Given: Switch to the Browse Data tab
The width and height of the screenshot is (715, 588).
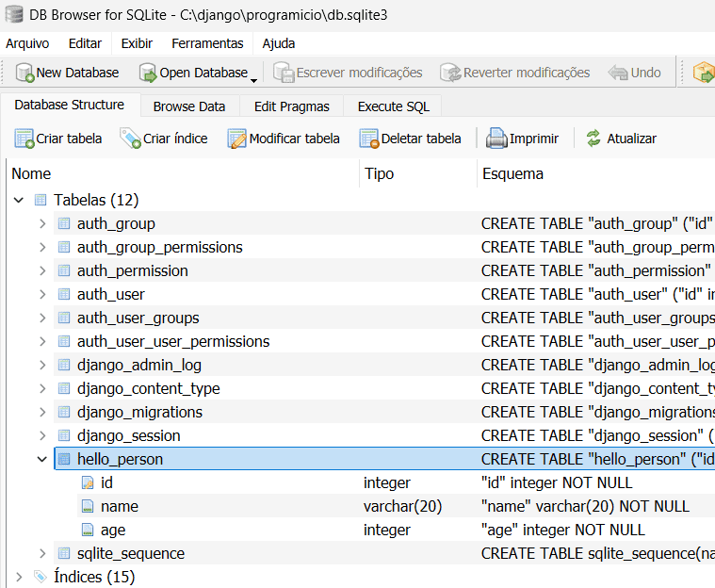Looking at the screenshot, I should (189, 106).
